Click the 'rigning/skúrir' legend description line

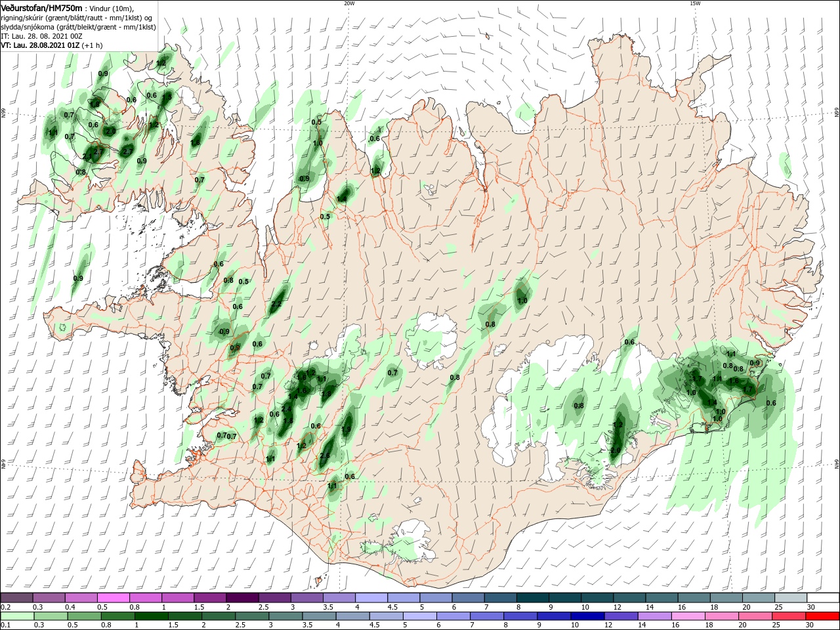76,17
